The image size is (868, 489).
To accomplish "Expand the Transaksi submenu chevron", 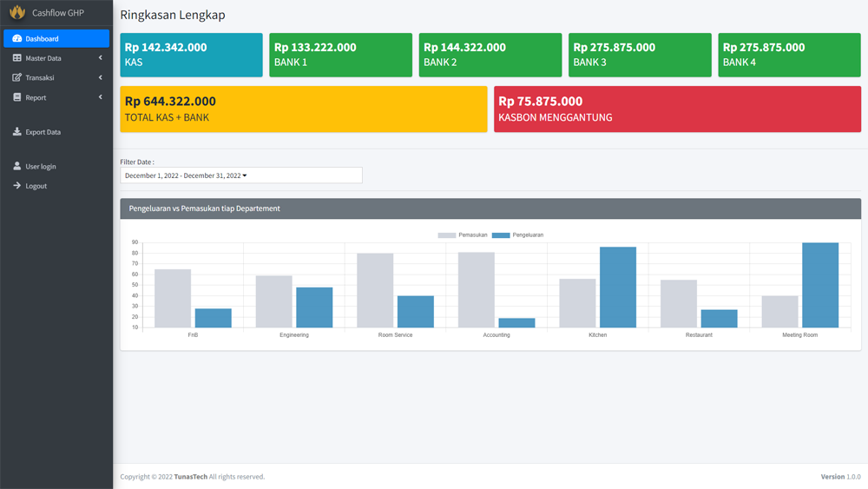I will tap(101, 78).
